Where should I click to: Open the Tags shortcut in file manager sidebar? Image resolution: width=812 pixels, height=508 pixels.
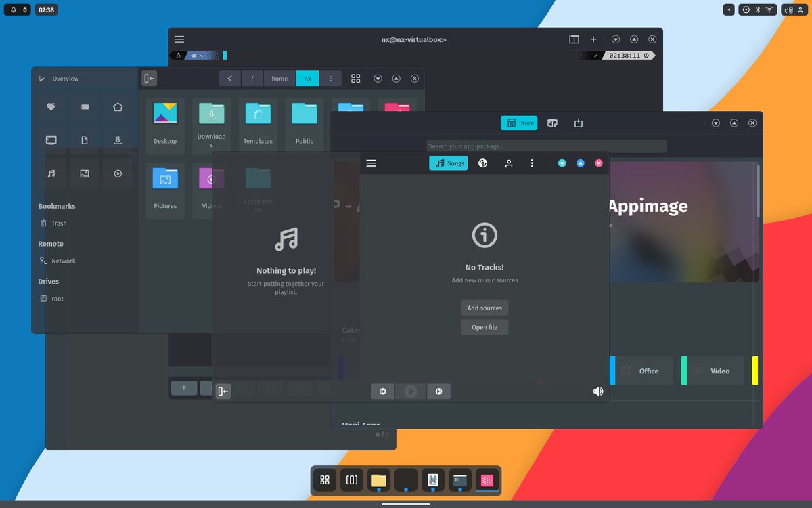tap(85, 107)
